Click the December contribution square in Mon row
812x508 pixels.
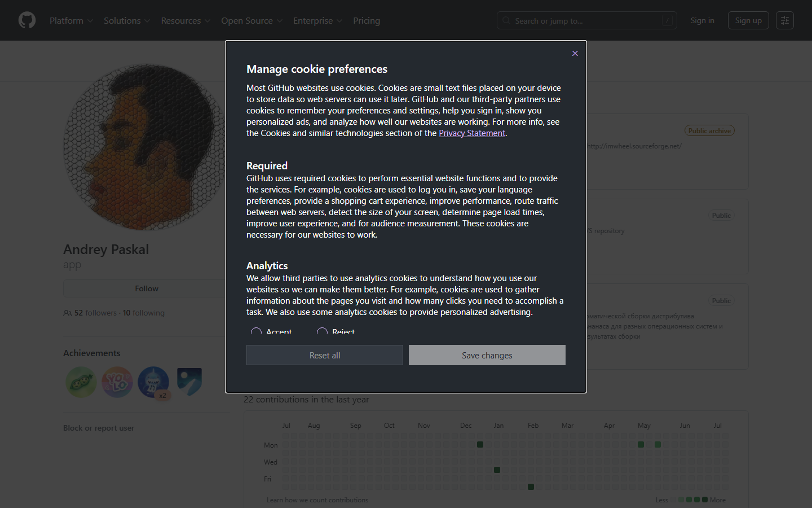480,445
